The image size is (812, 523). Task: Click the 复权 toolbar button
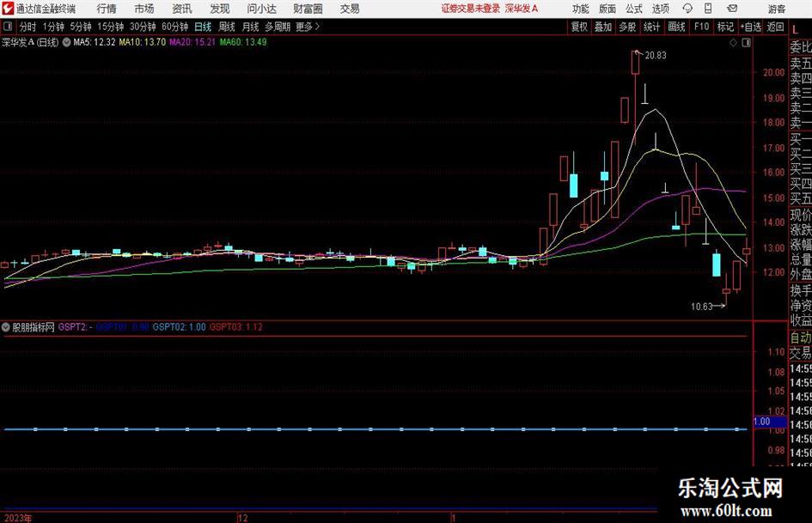click(579, 27)
